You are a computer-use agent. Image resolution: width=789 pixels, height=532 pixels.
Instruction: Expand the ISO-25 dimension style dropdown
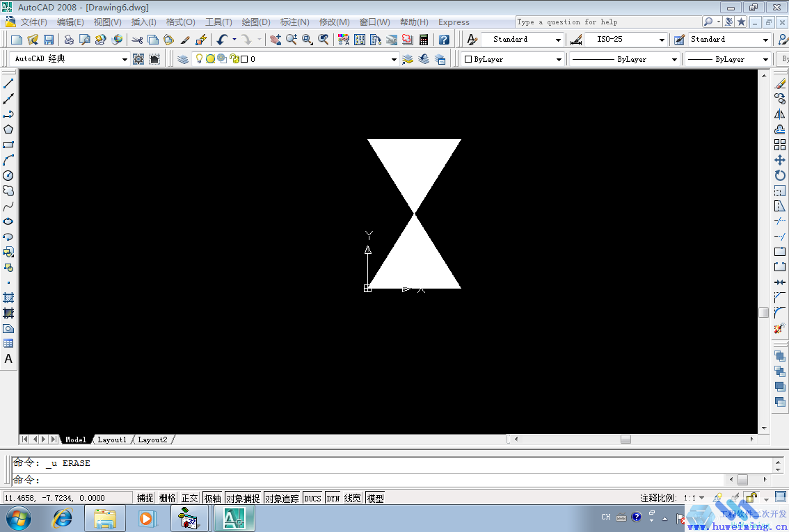[x=662, y=40]
